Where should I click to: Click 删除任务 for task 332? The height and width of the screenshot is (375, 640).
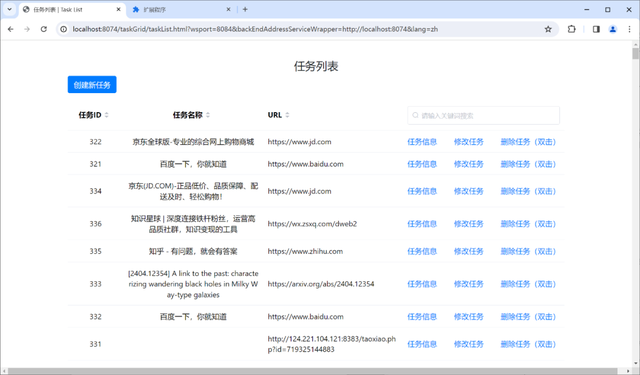(528, 316)
